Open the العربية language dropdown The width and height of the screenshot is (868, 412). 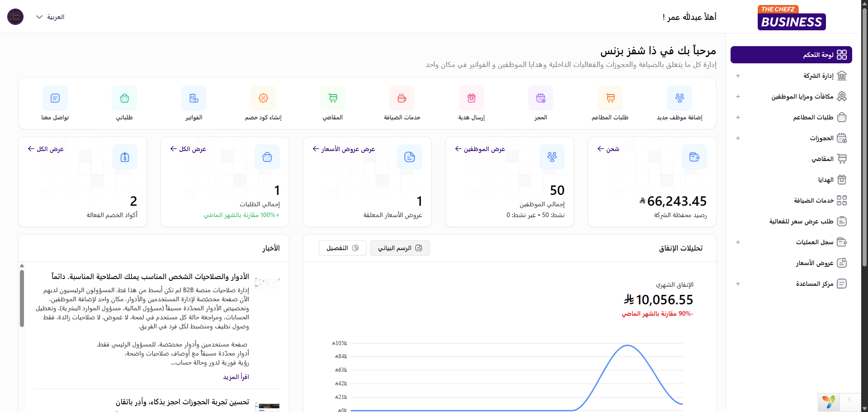coord(50,17)
